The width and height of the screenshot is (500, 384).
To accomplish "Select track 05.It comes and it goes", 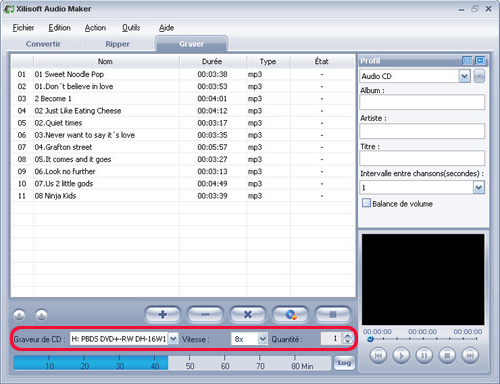I will click(x=183, y=159).
